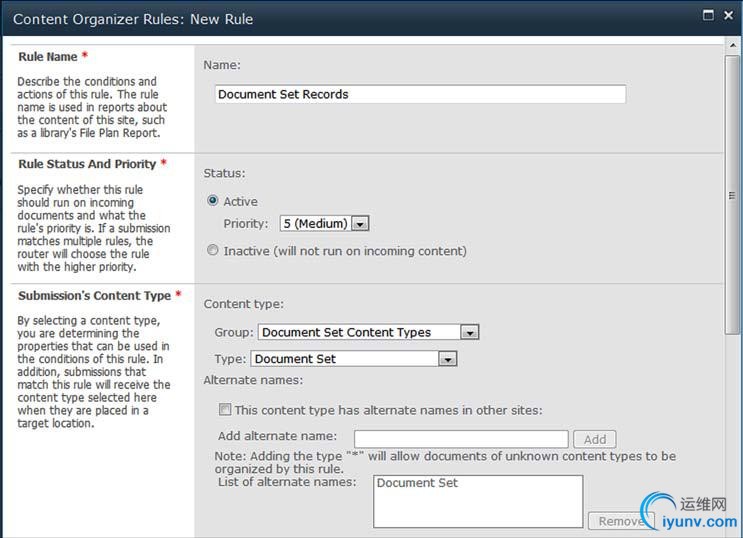Close the Content Organizer Rules dialog
This screenshot has width=743, height=538.
click(729, 16)
